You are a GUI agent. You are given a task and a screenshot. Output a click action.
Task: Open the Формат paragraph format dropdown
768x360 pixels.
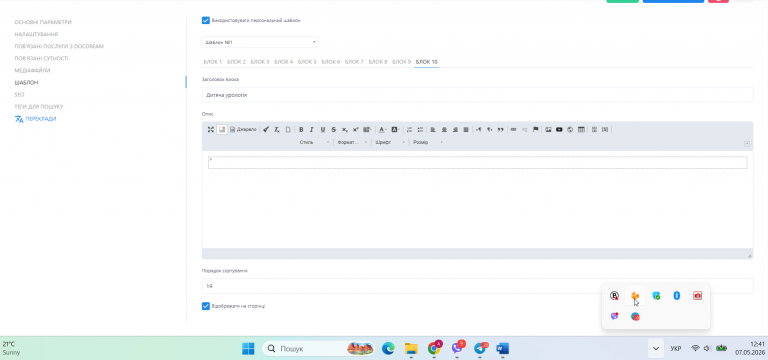[x=352, y=143]
